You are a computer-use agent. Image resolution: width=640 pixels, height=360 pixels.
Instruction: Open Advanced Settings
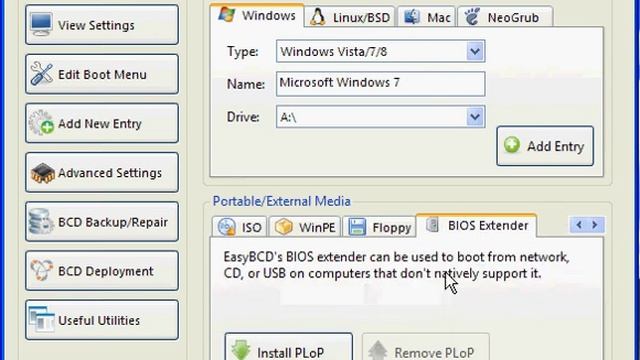102,173
